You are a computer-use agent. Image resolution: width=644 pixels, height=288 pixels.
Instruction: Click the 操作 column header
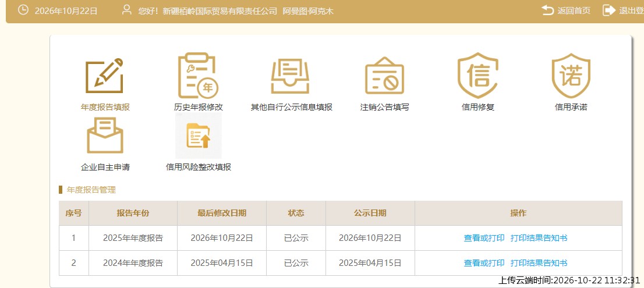[518, 214]
